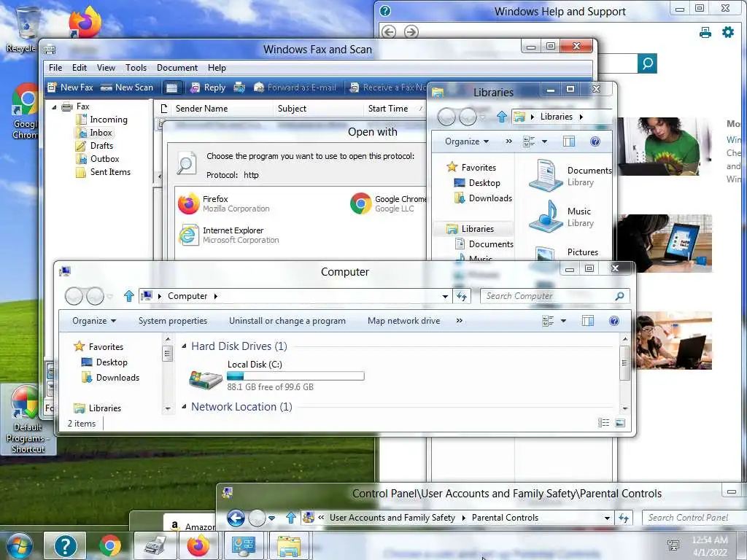Choose Firefox in Open with dialog
Image resolution: width=747 pixels, height=560 pixels.
click(224, 204)
